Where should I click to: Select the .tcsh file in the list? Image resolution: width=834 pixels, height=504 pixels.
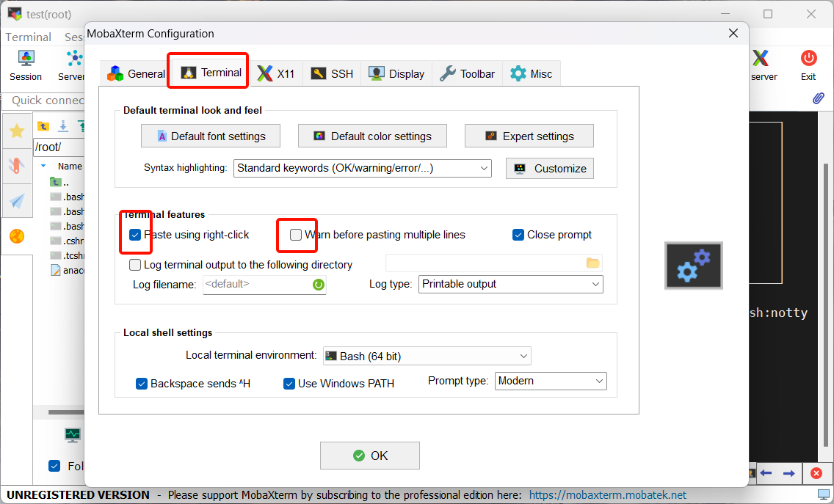(67, 256)
